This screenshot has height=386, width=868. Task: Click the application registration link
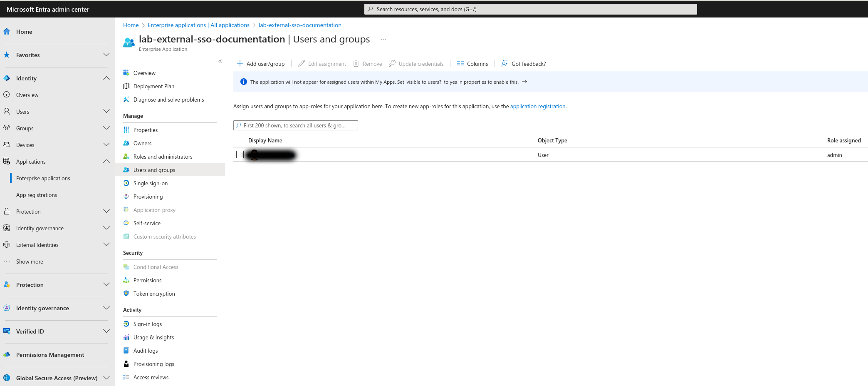[x=538, y=106]
